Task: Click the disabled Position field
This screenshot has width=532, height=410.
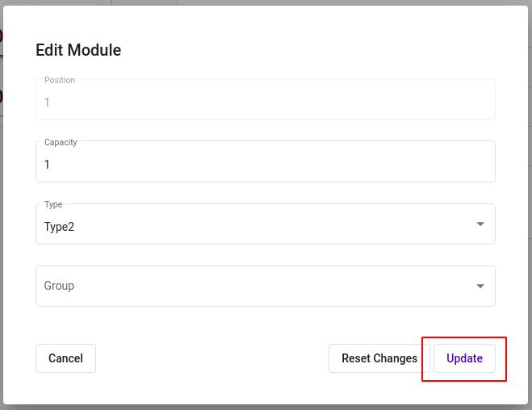Action: [x=266, y=99]
